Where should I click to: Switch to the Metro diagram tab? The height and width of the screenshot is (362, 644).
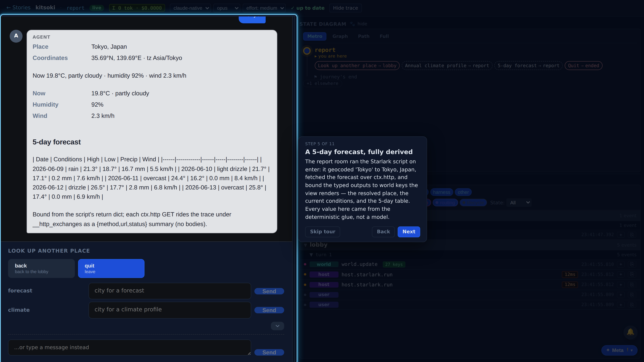[315, 36]
